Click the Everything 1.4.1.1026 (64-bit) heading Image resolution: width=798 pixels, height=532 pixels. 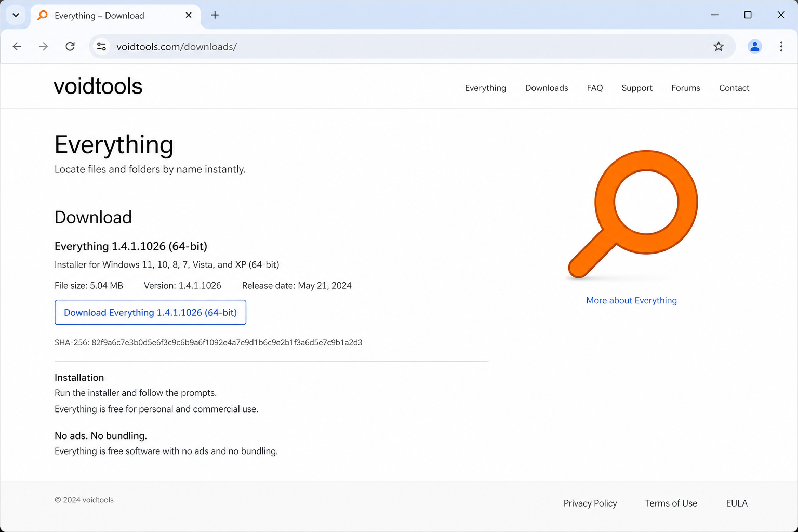click(x=131, y=246)
